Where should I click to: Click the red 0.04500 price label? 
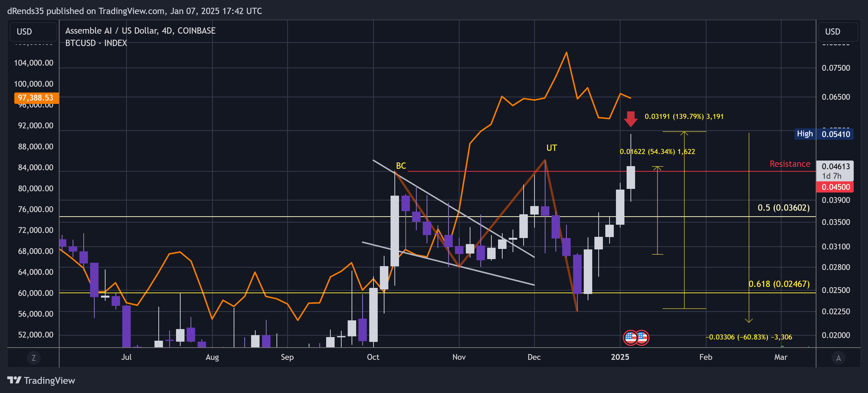click(835, 187)
